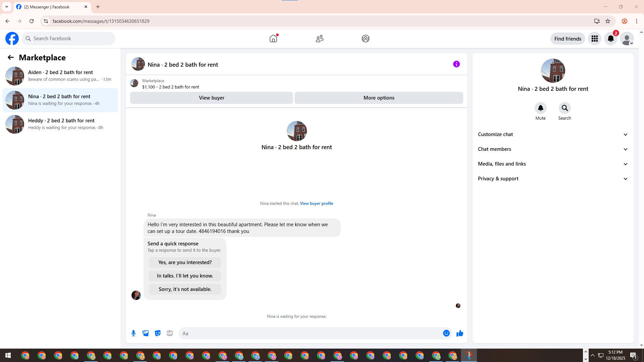
Task: Expand Media, files and links section
Action: pos(553,164)
